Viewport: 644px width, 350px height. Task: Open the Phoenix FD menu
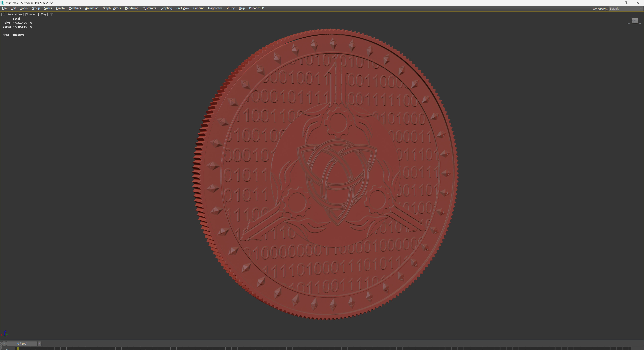tap(256, 8)
